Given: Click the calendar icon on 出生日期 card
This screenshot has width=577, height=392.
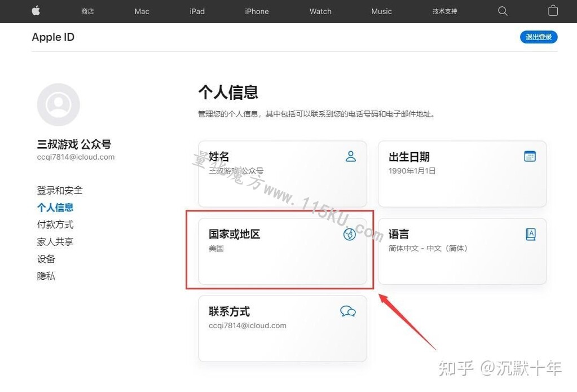Looking at the screenshot, I should pos(530,156).
